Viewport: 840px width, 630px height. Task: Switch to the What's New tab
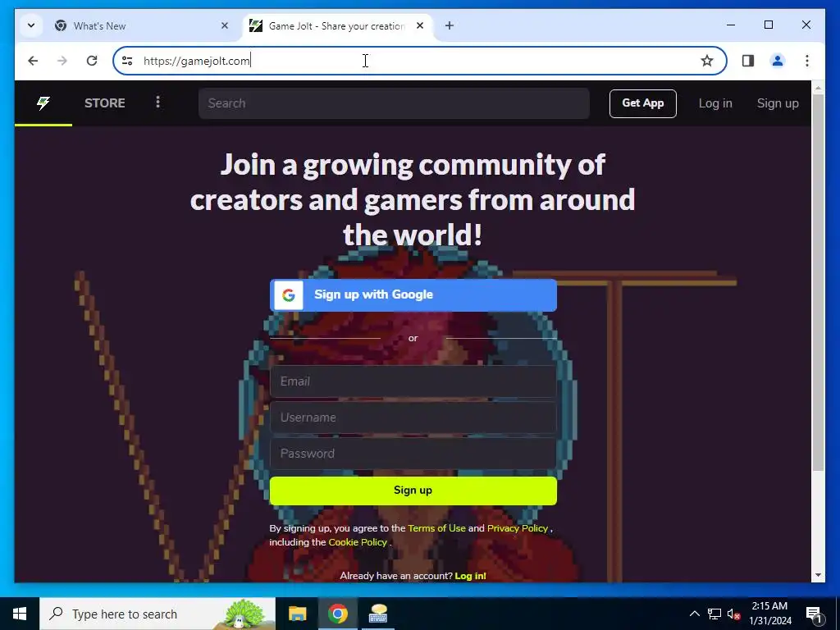pos(143,25)
